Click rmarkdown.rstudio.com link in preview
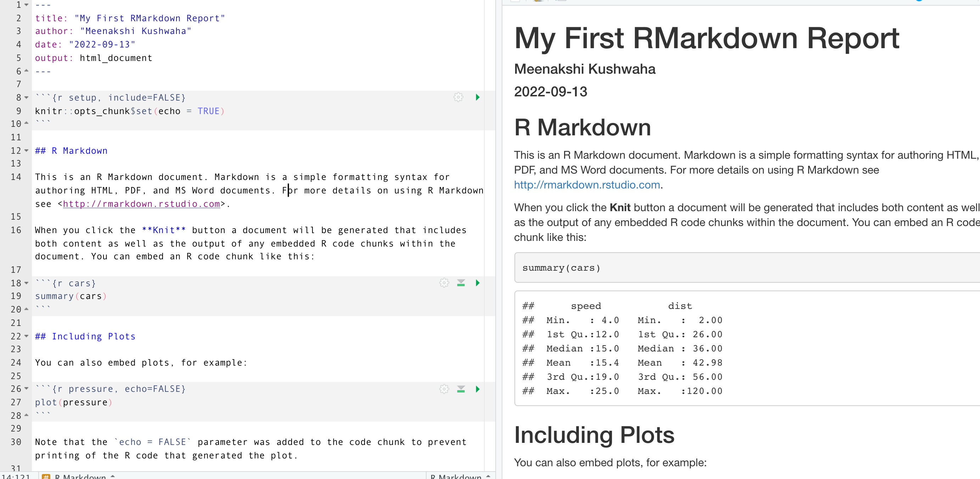Image resolution: width=980 pixels, height=479 pixels. pos(587,185)
